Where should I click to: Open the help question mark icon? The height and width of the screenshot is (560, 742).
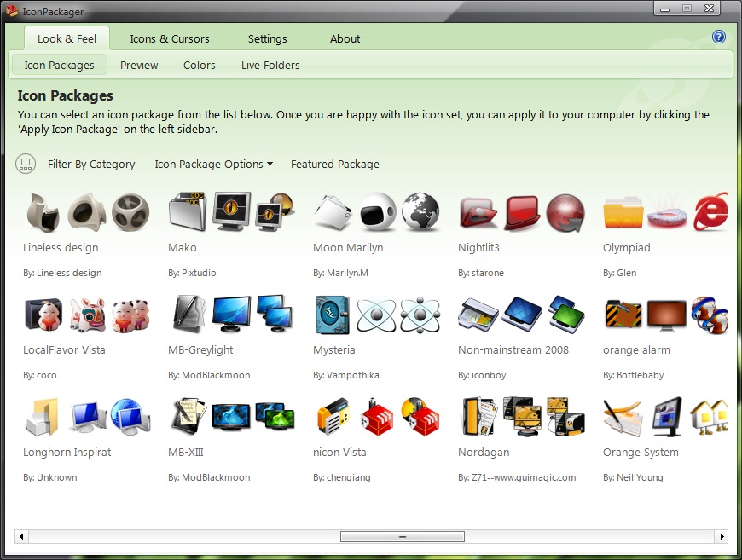718,37
